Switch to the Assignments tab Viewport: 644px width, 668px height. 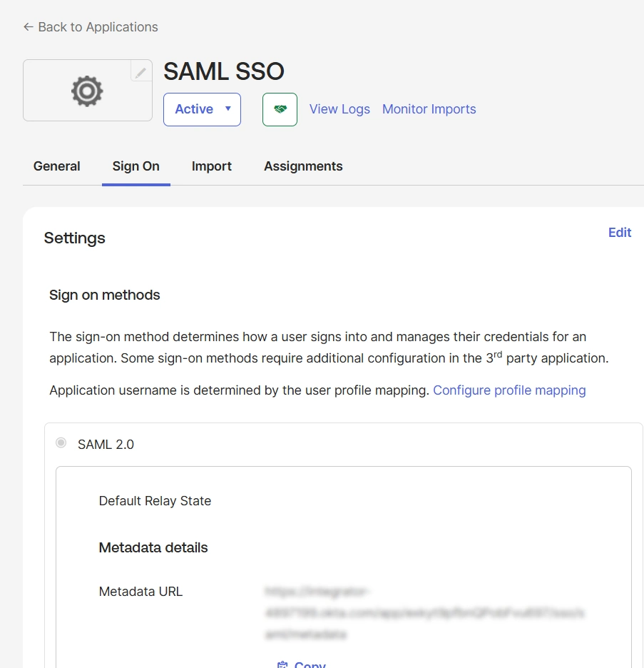pyautogui.click(x=303, y=166)
